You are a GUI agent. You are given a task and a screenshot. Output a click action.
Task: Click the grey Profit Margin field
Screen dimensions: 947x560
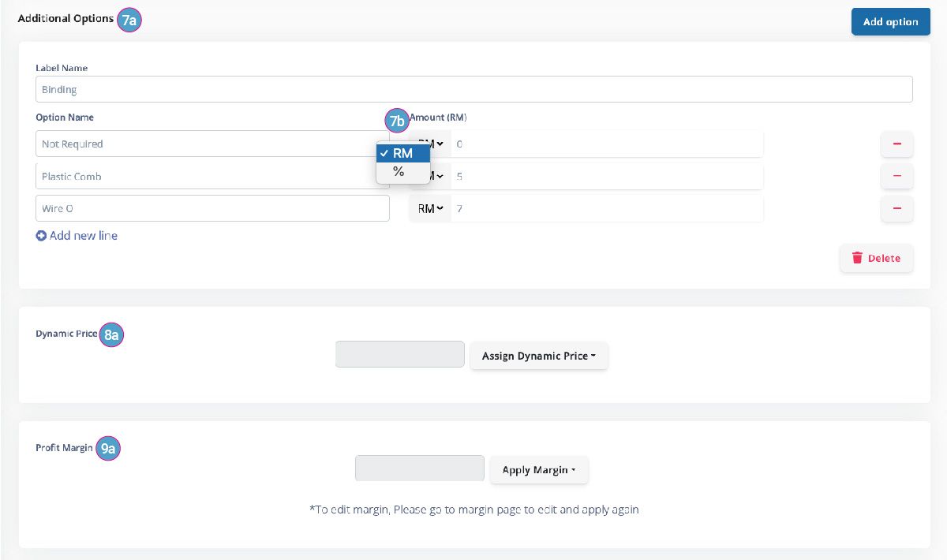pyautogui.click(x=420, y=469)
